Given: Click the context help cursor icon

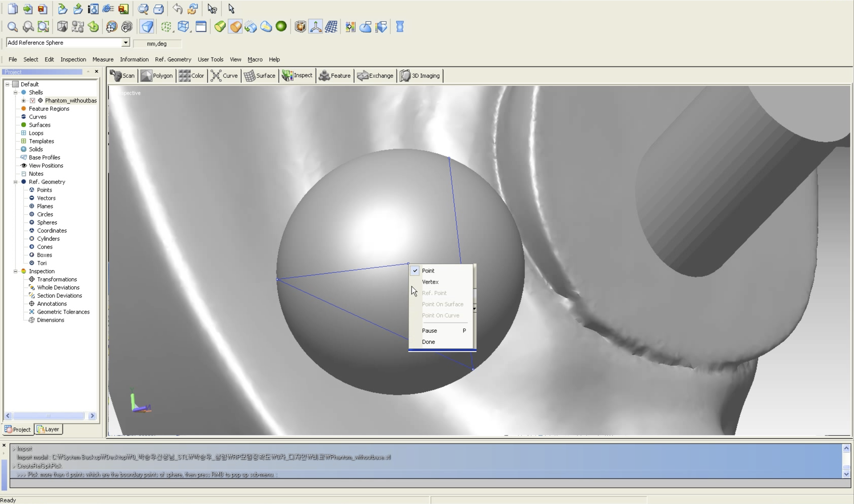Looking at the screenshot, I should (x=212, y=9).
